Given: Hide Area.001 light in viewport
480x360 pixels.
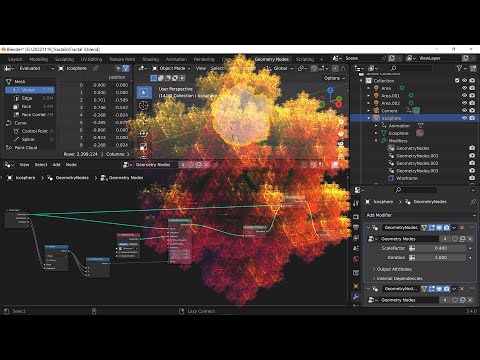Looking at the screenshot, I should pyautogui.click(x=464, y=95).
